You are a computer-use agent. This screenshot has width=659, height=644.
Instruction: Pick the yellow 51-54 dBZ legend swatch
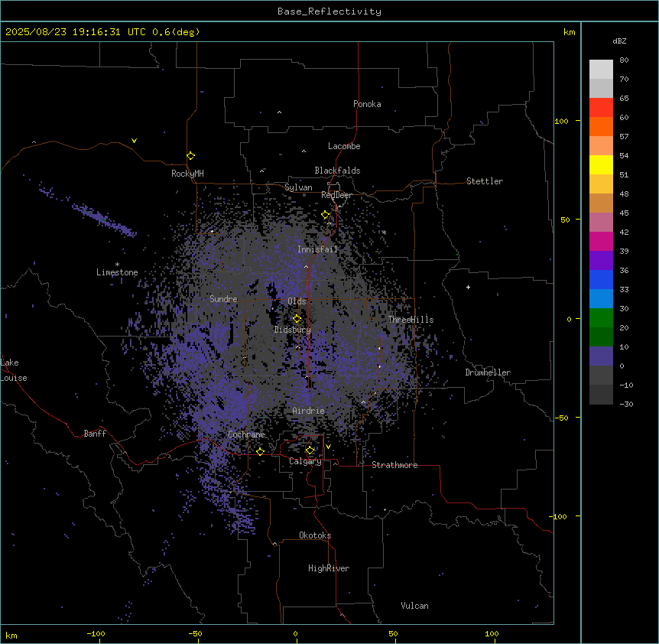point(601,164)
